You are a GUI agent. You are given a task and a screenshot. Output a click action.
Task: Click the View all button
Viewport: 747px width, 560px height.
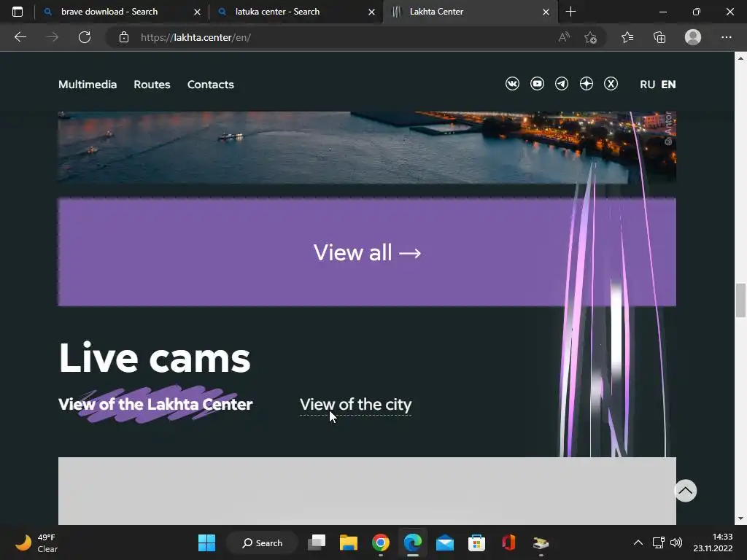(367, 252)
